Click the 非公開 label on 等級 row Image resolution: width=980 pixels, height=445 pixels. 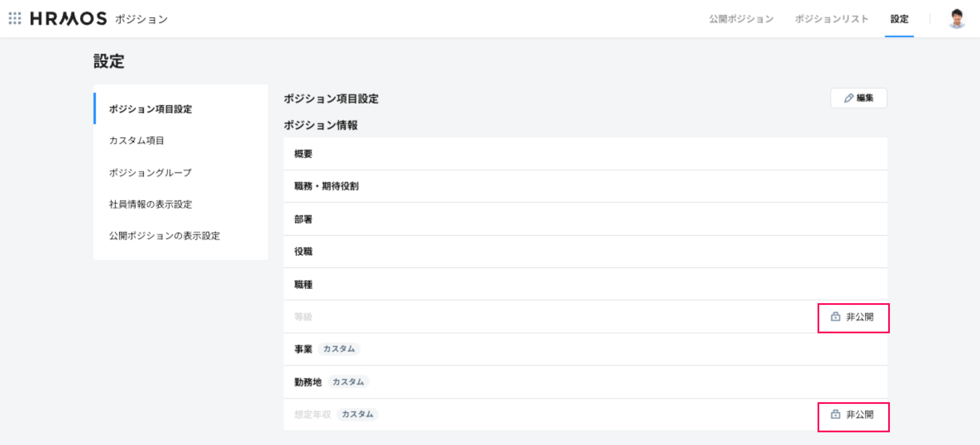(859, 317)
